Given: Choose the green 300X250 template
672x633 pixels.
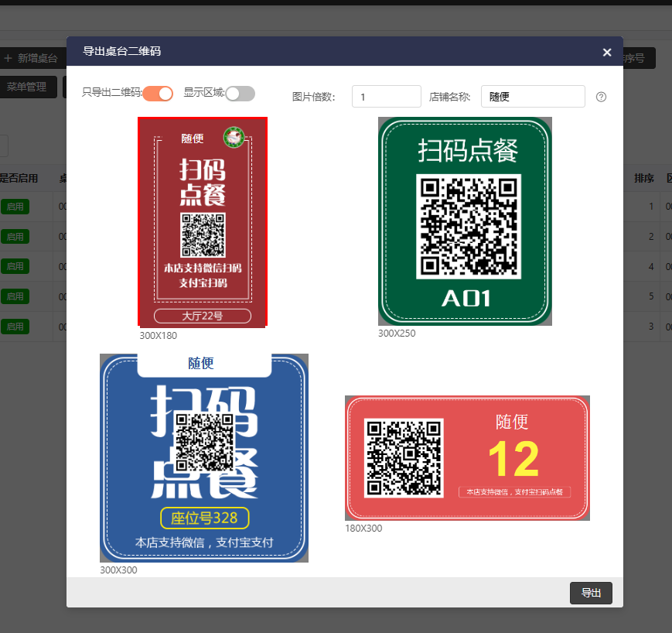Looking at the screenshot, I should coord(464,221).
